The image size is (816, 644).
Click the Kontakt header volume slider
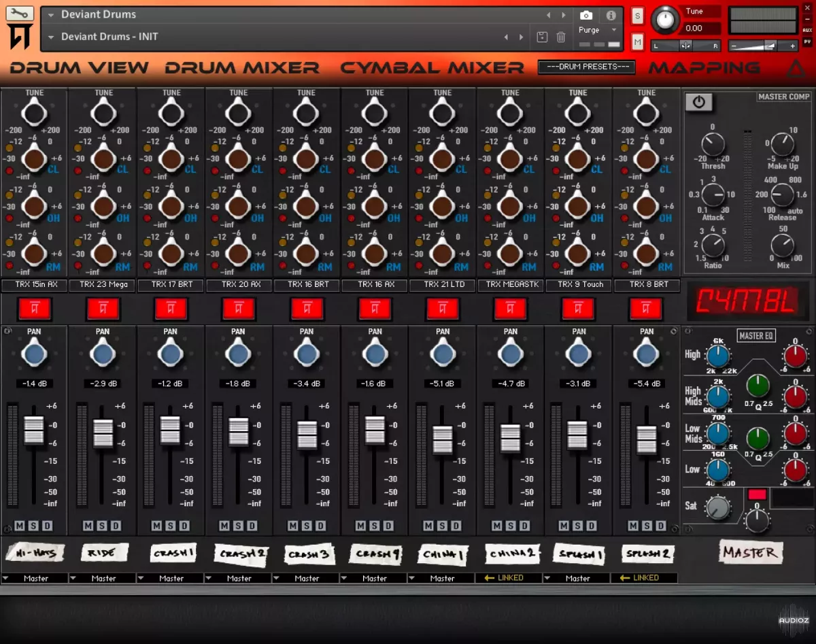click(762, 46)
